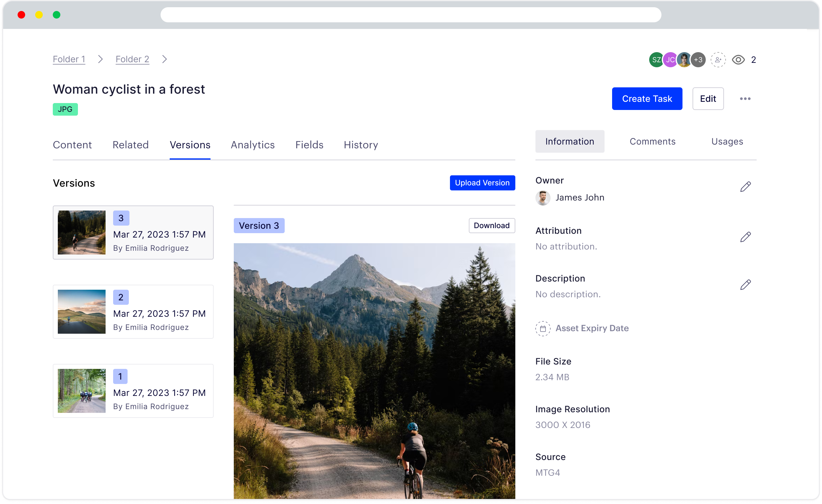Click the edit pencil icon for Description

(x=746, y=284)
